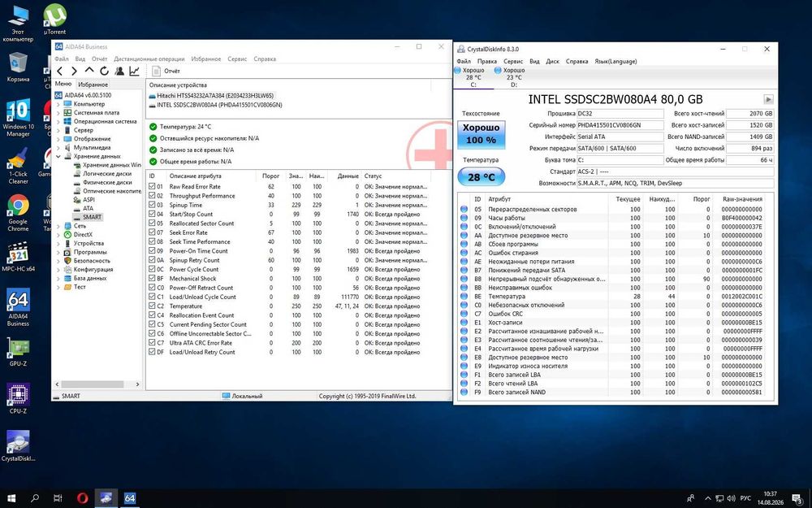Select disk C: Хорошо 28 °C

473,77
